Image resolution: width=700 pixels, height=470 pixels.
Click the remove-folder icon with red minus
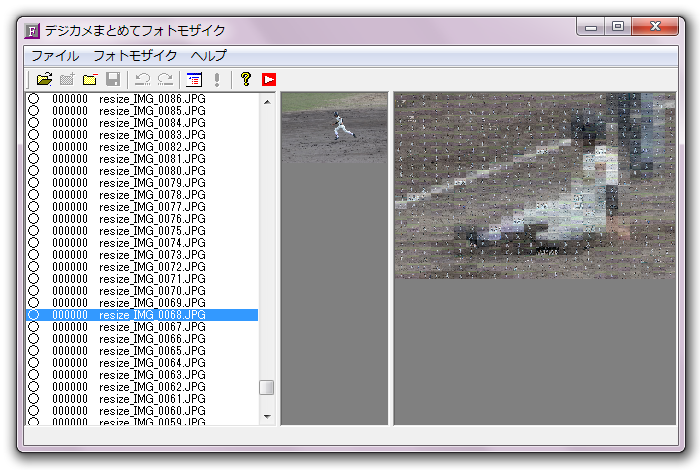(x=90, y=79)
